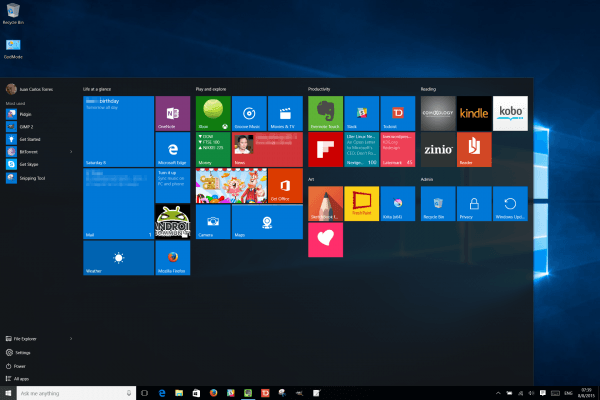Click the Cortana microphone icon
The width and height of the screenshot is (600, 400).
coord(129,393)
